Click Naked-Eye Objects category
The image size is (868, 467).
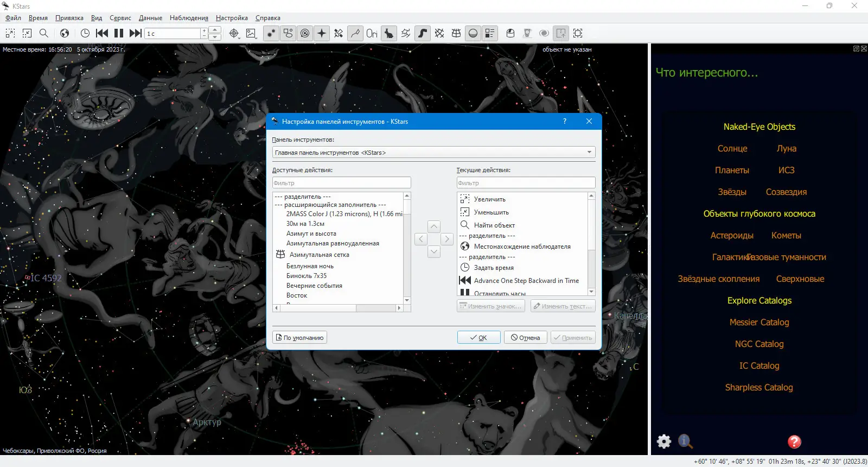[759, 127]
